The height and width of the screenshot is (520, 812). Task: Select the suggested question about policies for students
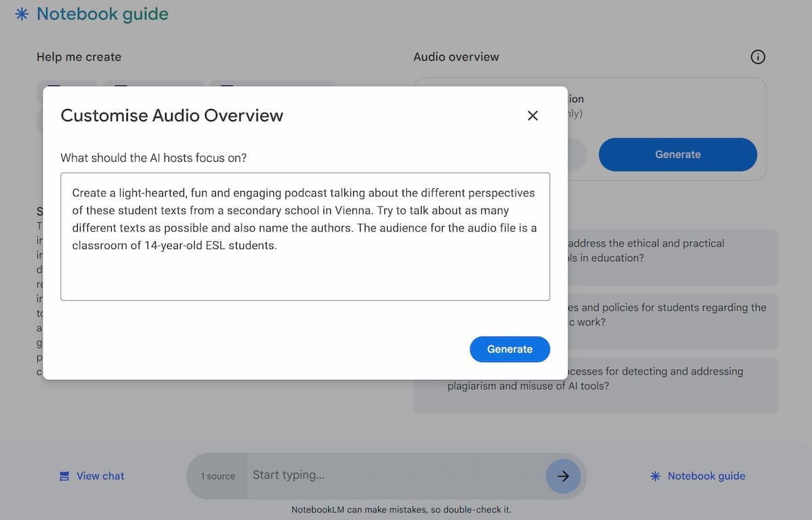pyautogui.click(x=670, y=315)
